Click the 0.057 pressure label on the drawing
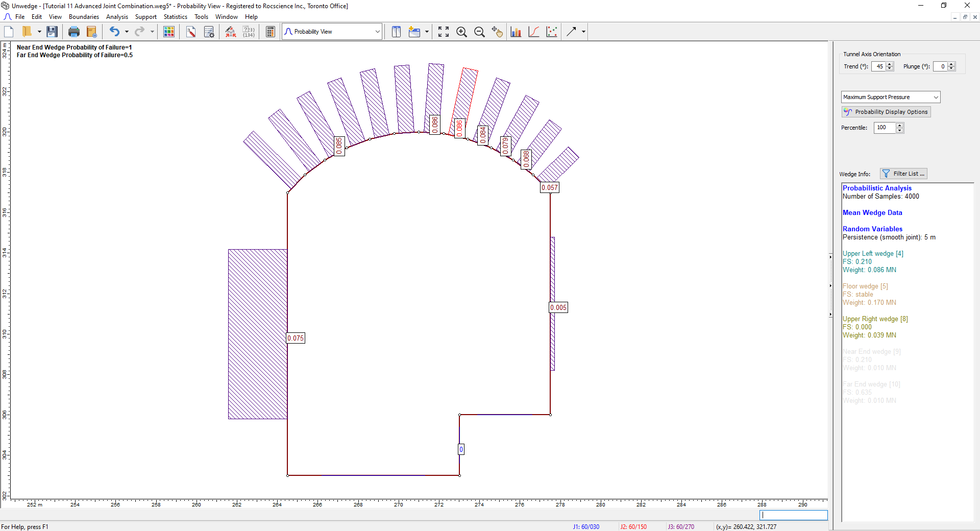Image resolution: width=980 pixels, height=531 pixels. pos(550,187)
